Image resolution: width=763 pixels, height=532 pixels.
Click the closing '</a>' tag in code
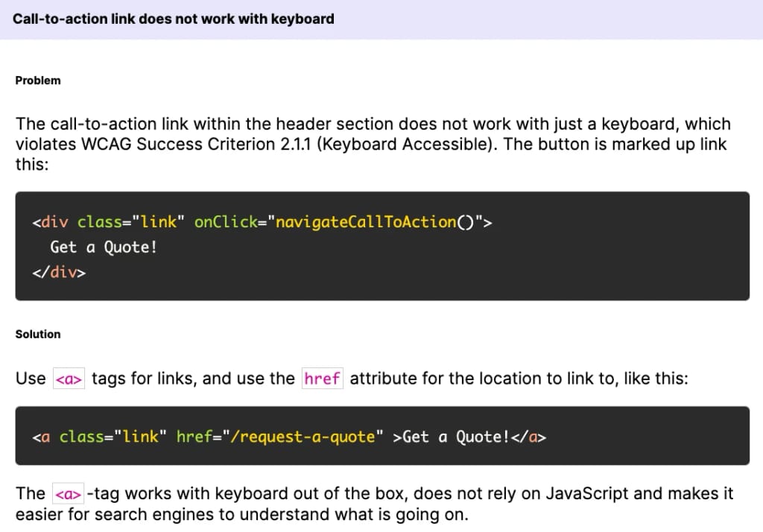tap(528, 437)
